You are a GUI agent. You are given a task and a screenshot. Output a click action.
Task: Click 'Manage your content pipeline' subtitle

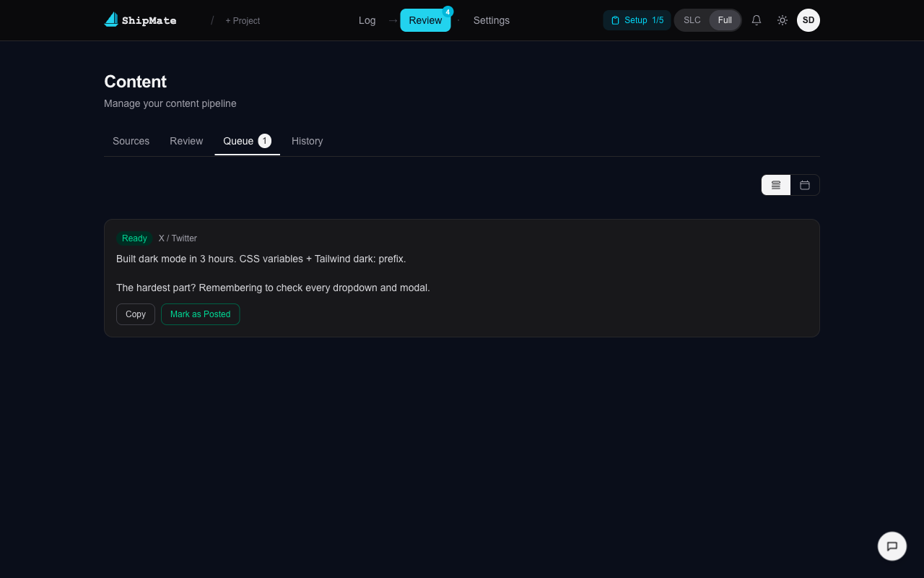[170, 103]
